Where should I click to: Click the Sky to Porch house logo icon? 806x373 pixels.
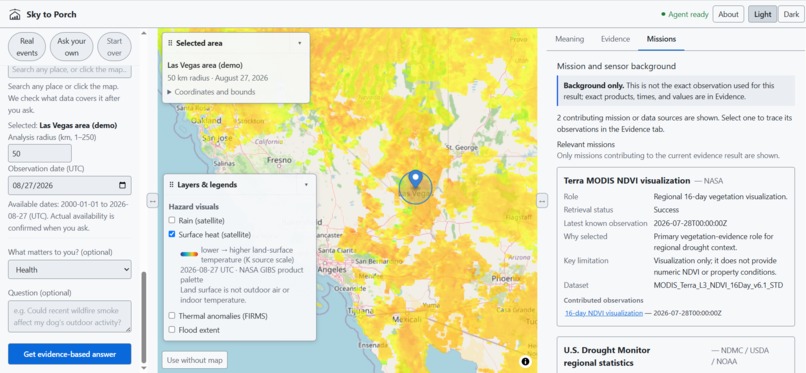pos(15,14)
